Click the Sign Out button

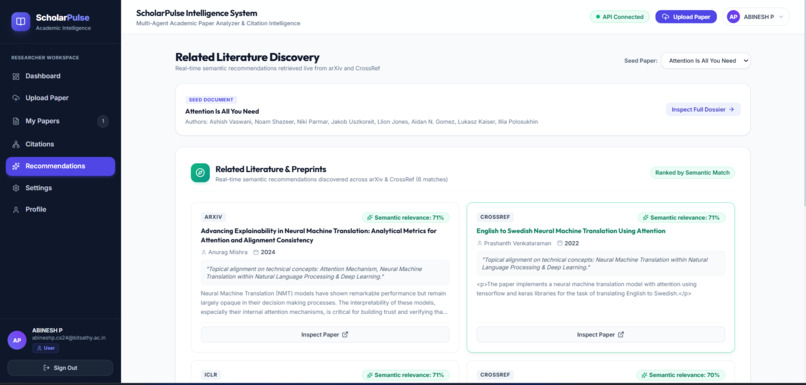coord(60,368)
